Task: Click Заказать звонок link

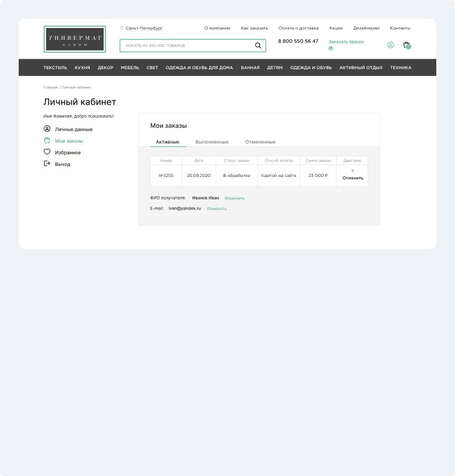Action: click(x=347, y=42)
